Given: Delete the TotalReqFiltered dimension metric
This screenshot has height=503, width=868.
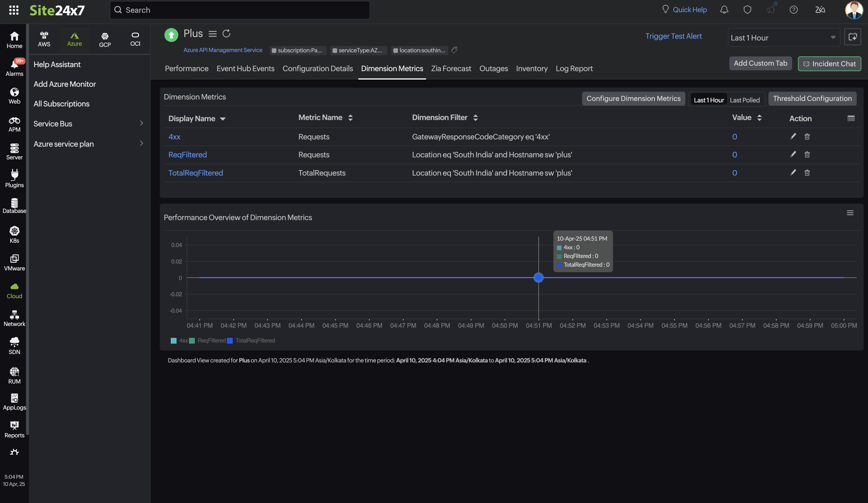Looking at the screenshot, I should pyautogui.click(x=807, y=172).
